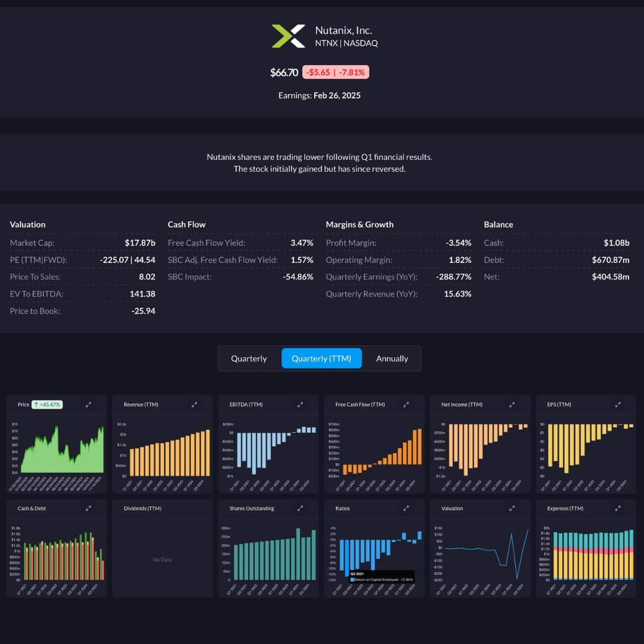The height and width of the screenshot is (644, 644).
Task: Click the Free Cash Flow bar chart
Action: tap(382, 452)
